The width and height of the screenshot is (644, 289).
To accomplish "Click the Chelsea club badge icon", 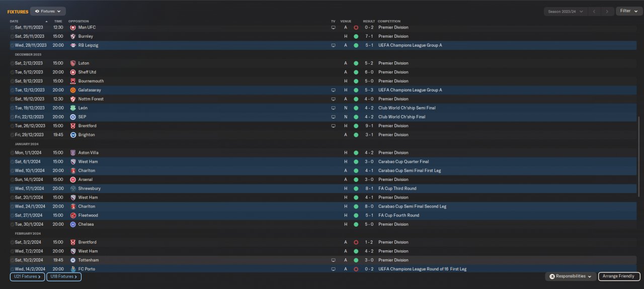I will coord(73,224).
